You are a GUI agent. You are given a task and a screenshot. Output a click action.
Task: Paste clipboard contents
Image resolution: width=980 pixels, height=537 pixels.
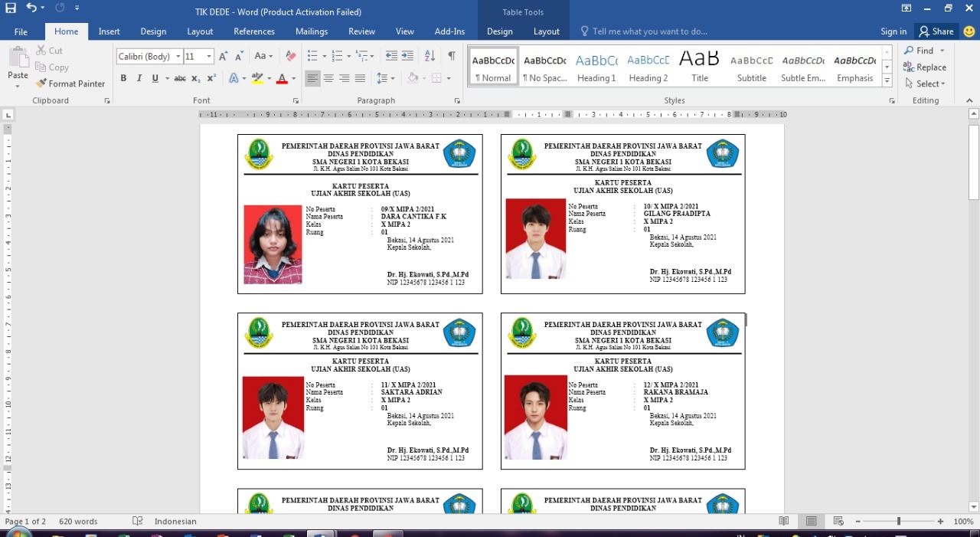(x=18, y=67)
